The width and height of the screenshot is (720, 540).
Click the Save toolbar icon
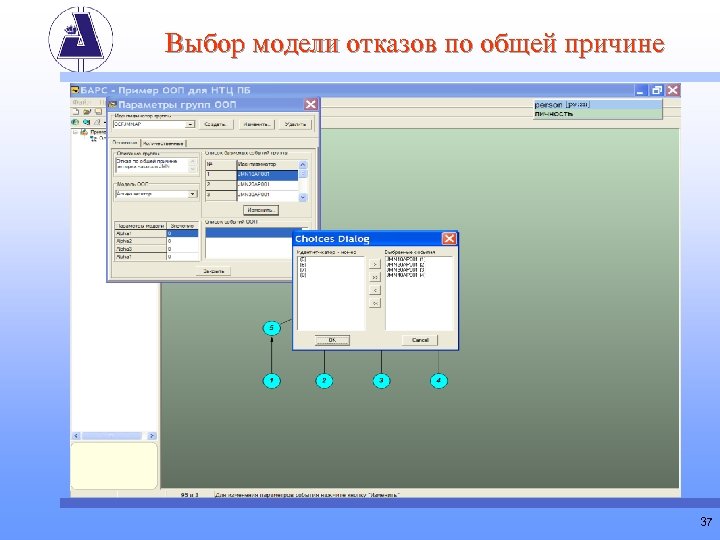98,112
